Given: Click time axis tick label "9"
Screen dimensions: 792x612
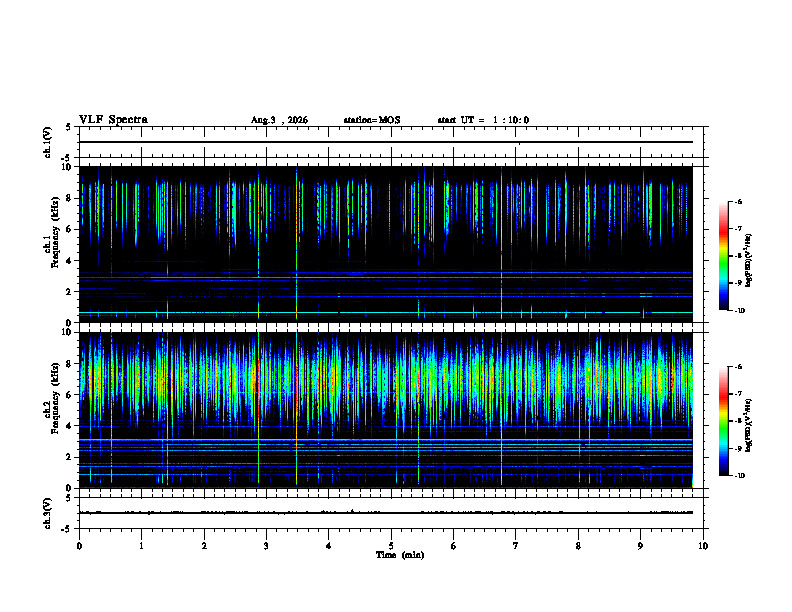Looking at the screenshot, I should point(640,546).
